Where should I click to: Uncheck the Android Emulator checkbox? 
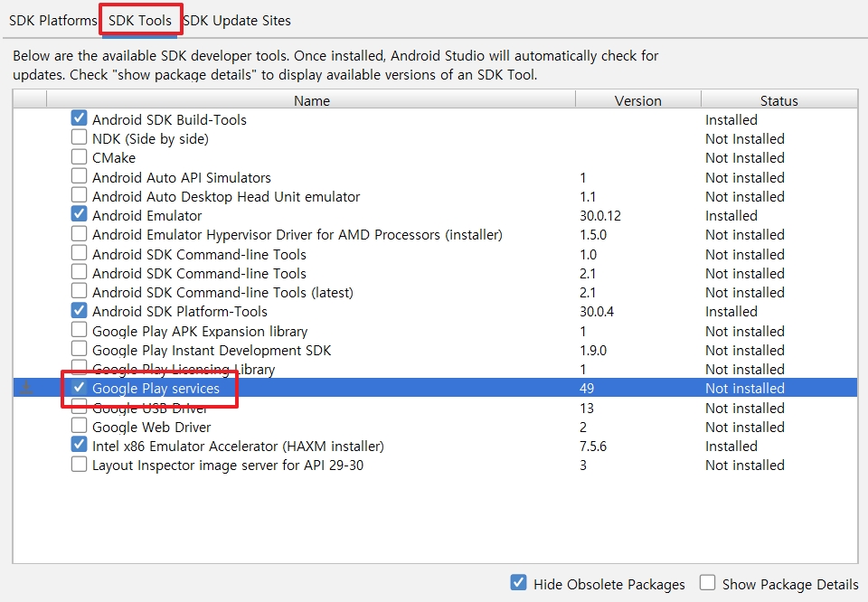[80, 213]
